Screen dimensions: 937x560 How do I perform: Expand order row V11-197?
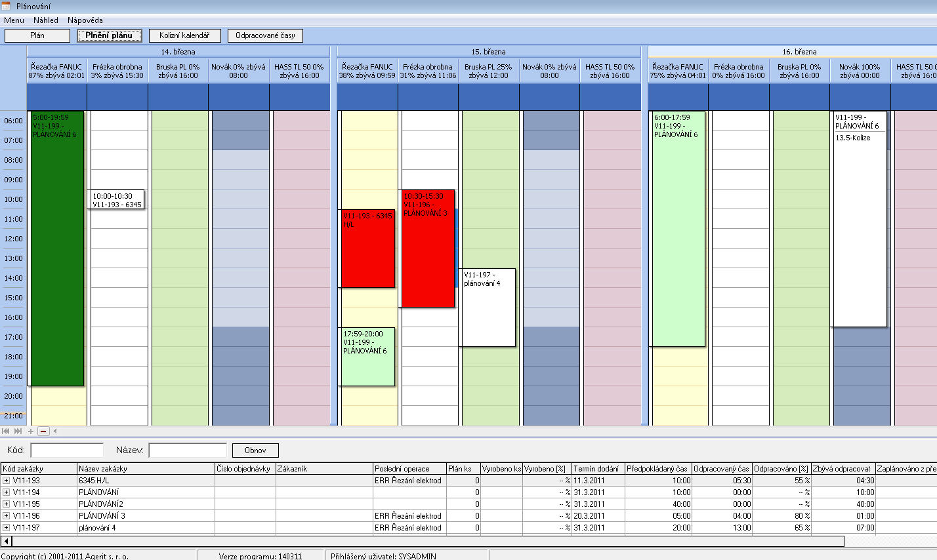(7, 528)
